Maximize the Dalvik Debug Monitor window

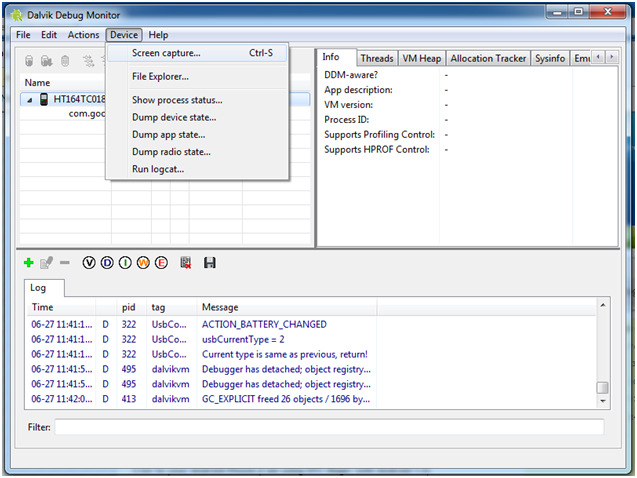(x=578, y=12)
